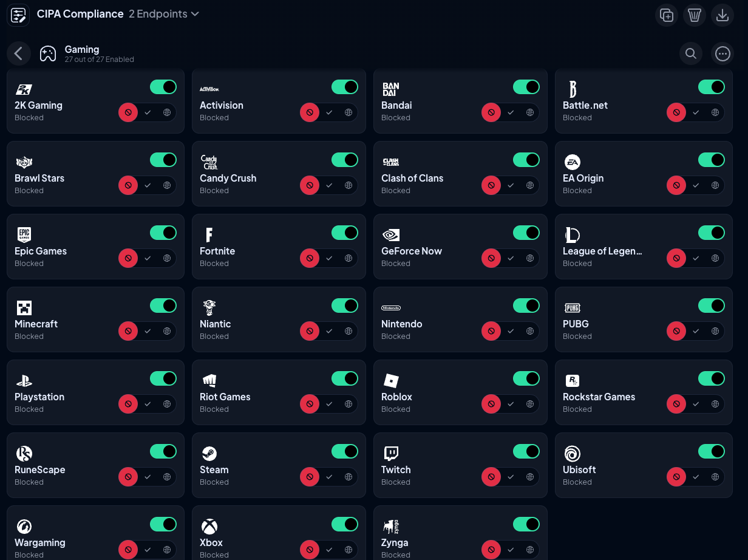The image size is (748, 560).
Task: Click the Blocked status under PUBG
Action: pos(577,336)
